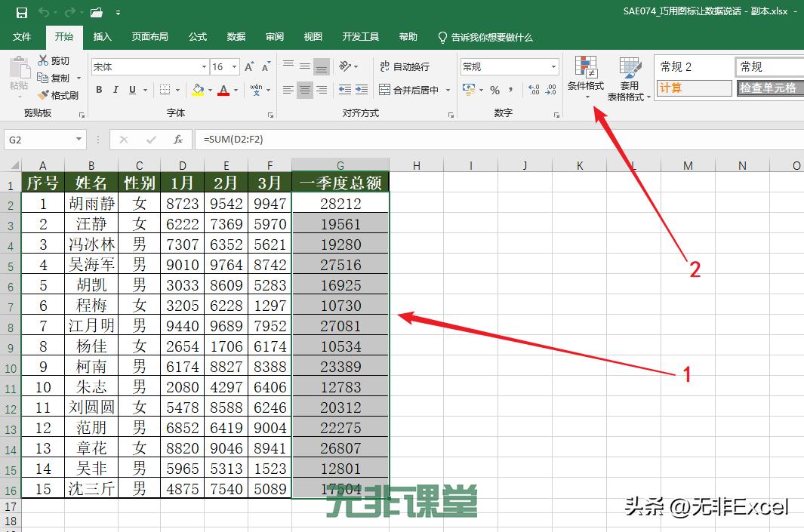Click the yellow fill color button
Screen dimensions: 804x532
197,90
